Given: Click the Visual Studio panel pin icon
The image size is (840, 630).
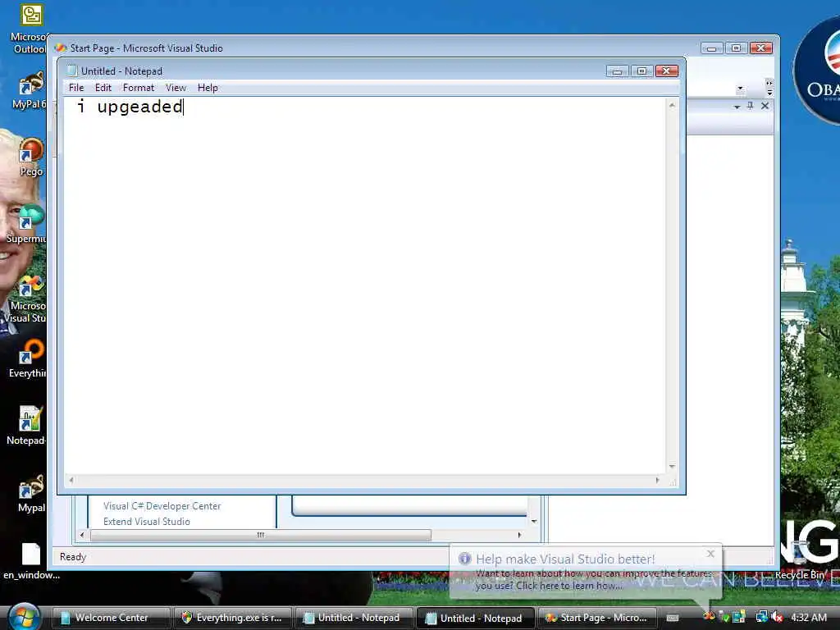Looking at the screenshot, I should click(x=751, y=106).
